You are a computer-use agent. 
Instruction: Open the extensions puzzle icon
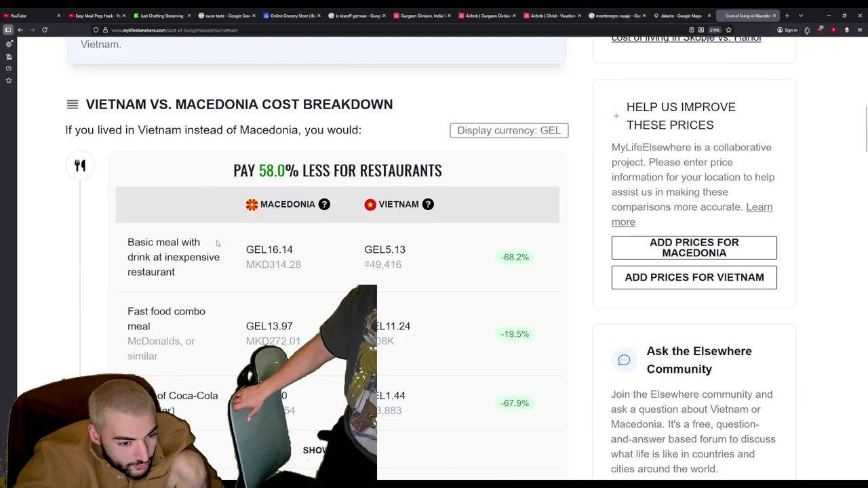pos(807,30)
